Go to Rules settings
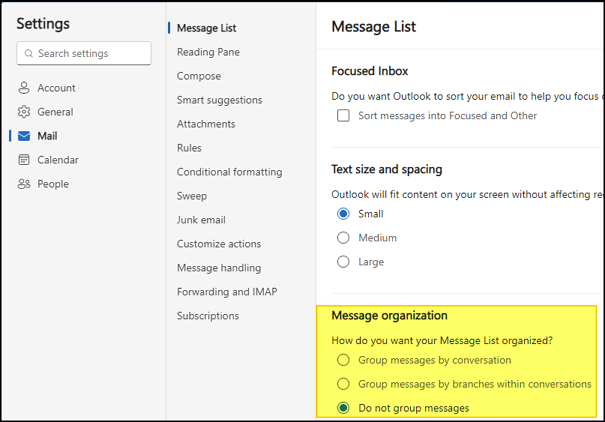 click(189, 148)
